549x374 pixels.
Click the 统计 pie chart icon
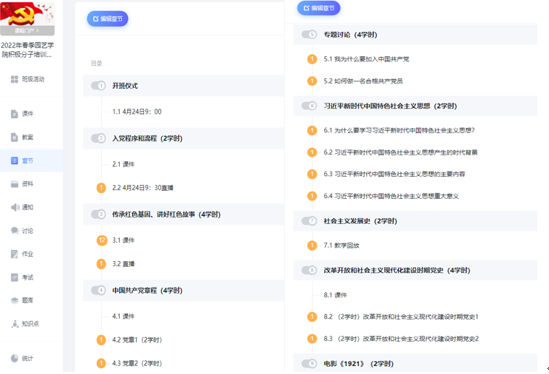pyautogui.click(x=14, y=358)
